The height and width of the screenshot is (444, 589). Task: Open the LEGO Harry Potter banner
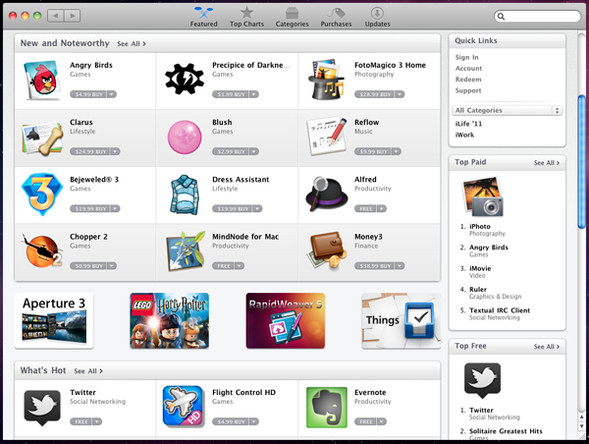point(169,321)
